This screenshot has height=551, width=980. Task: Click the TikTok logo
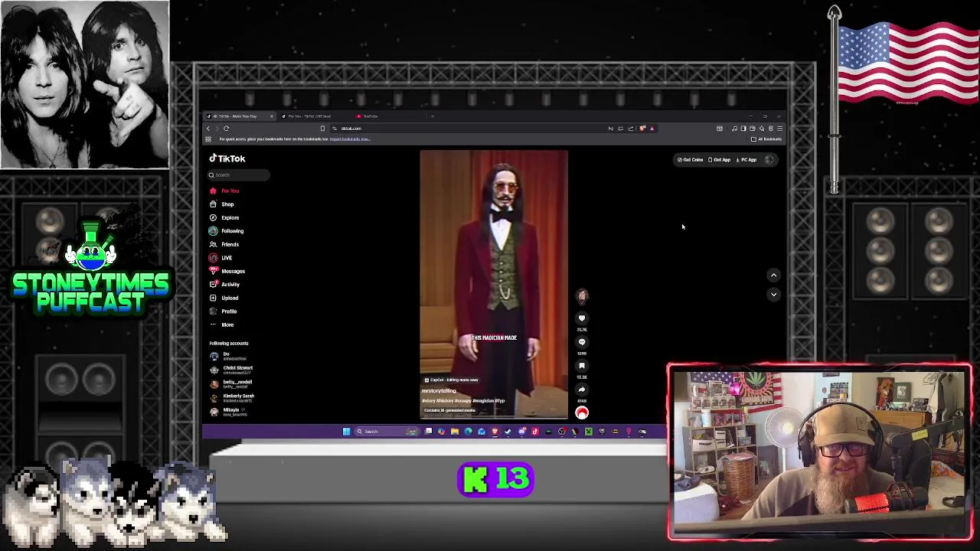227,158
